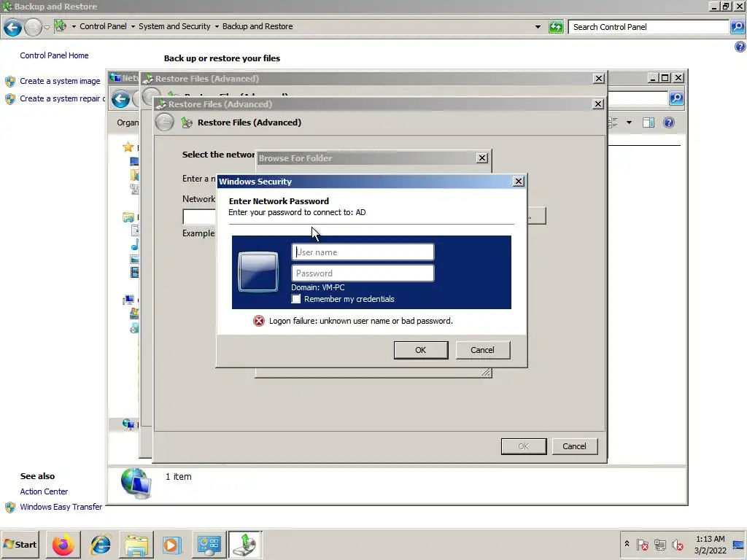Click the User name input field

click(363, 252)
